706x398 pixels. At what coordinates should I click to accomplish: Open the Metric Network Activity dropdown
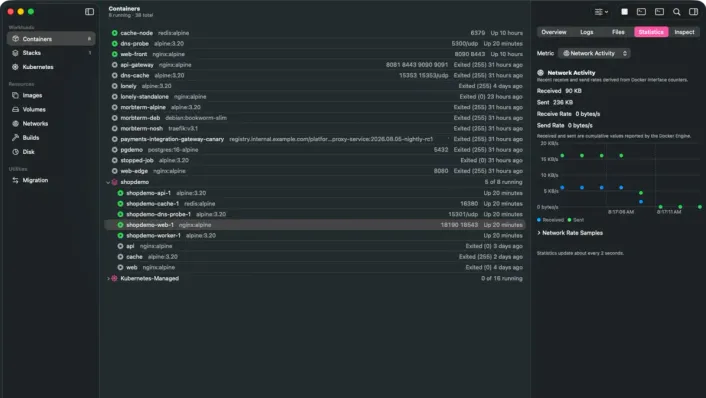pyautogui.click(x=594, y=53)
